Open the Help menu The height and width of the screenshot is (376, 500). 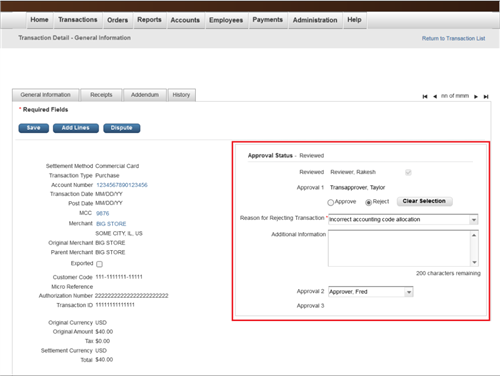click(x=354, y=20)
